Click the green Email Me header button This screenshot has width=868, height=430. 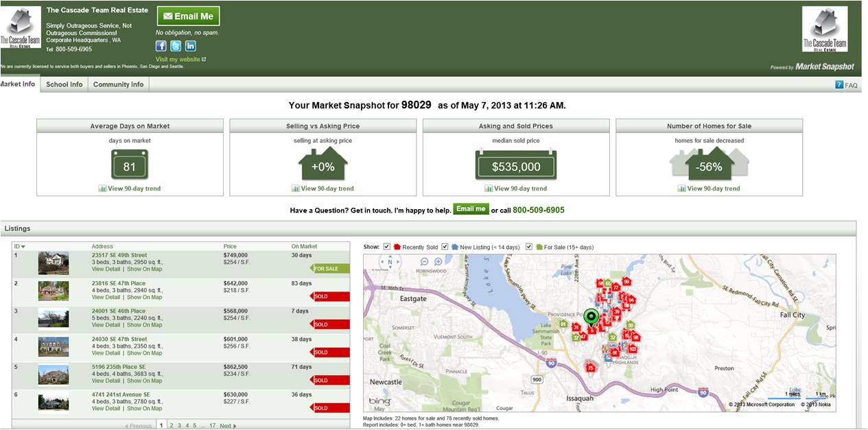point(188,16)
